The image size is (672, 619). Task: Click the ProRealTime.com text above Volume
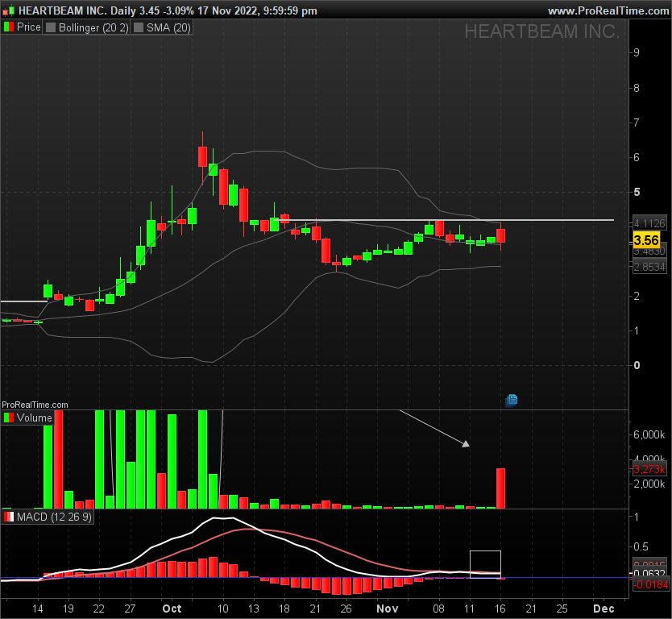point(35,405)
